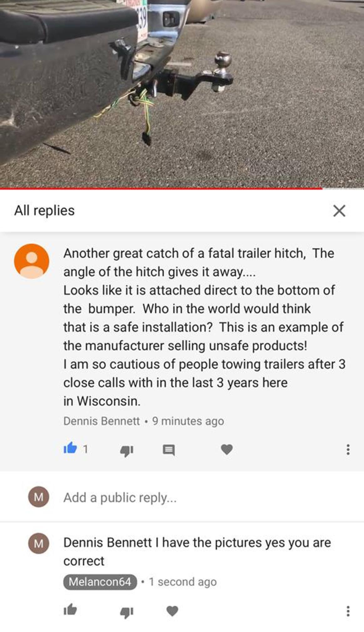The width and height of the screenshot is (364, 632).
Task: Tap the M avatar next to Melancon64 reply
Action: [38, 543]
